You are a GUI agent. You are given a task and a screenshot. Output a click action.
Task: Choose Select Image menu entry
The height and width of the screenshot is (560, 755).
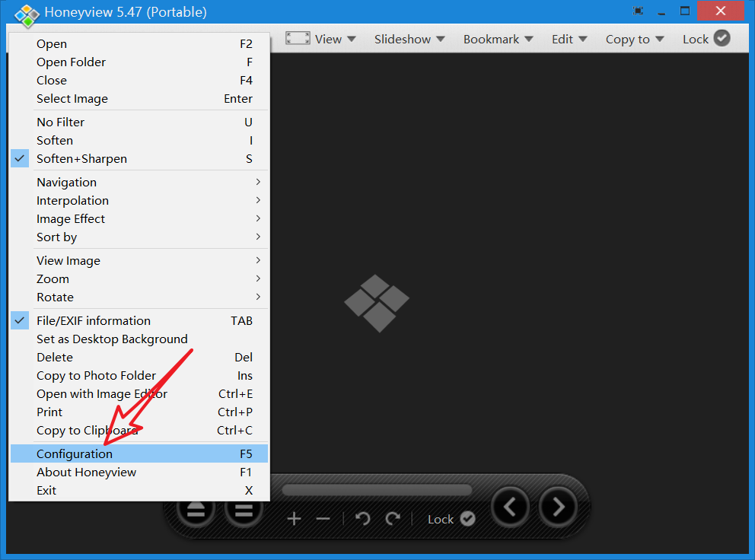139,99
